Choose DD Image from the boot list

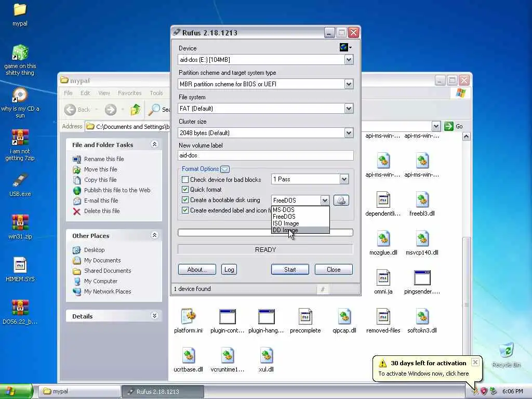click(301, 230)
